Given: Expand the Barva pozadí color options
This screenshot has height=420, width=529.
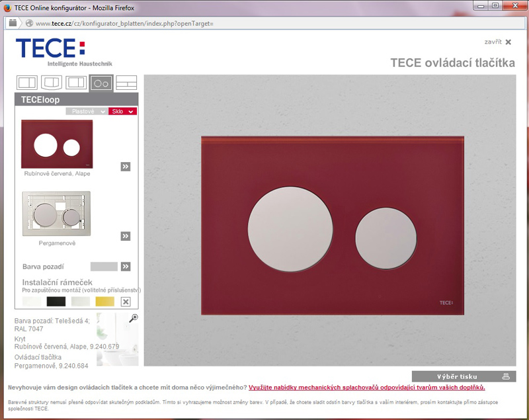Looking at the screenshot, I should click(x=126, y=267).
